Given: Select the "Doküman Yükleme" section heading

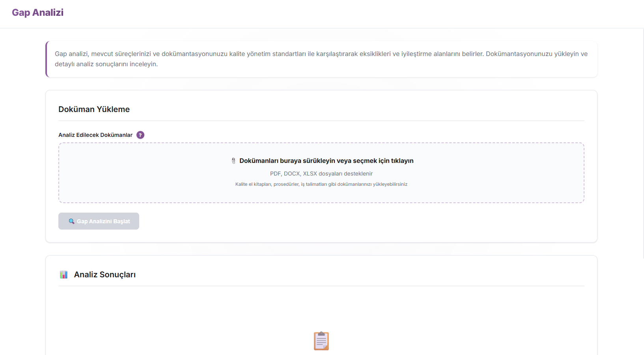Looking at the screenshot, I should coord(94,109).
